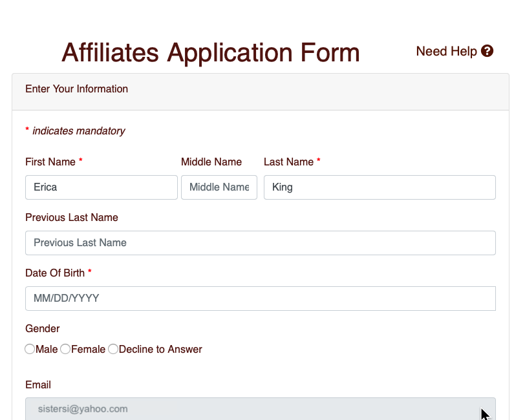Click the Previous Last Name input field
Screen dimensions: 525x420
[260, 243]
